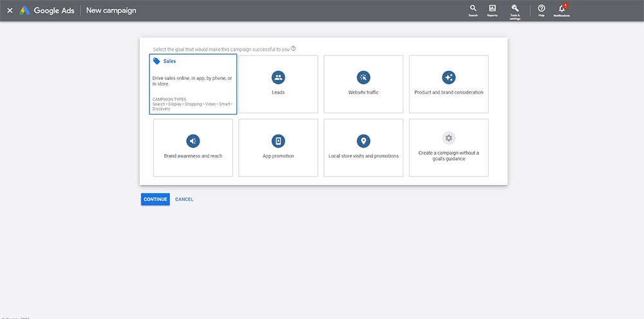Select the Brand awareness megaphone icon

[x=193, y=141]
